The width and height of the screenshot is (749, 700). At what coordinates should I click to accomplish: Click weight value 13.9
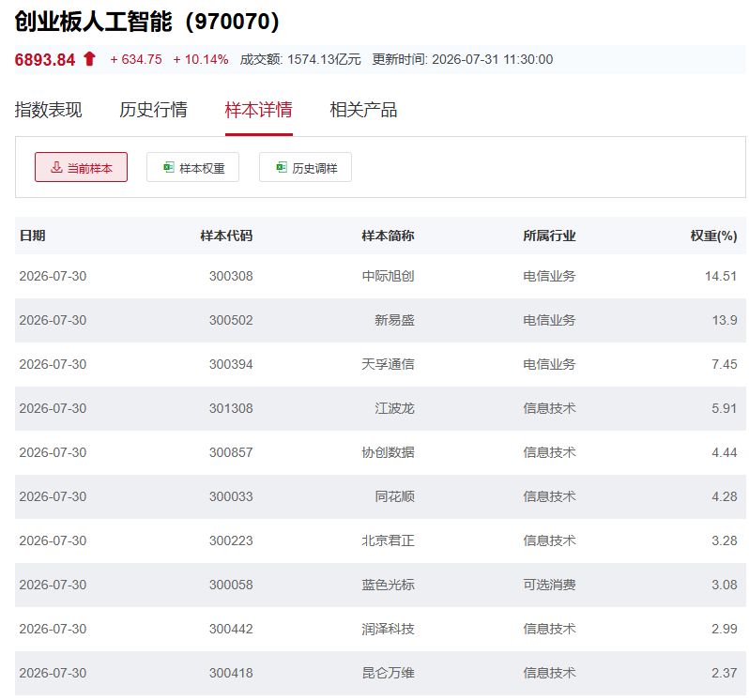pyautogui.click(x=725, y=320)
